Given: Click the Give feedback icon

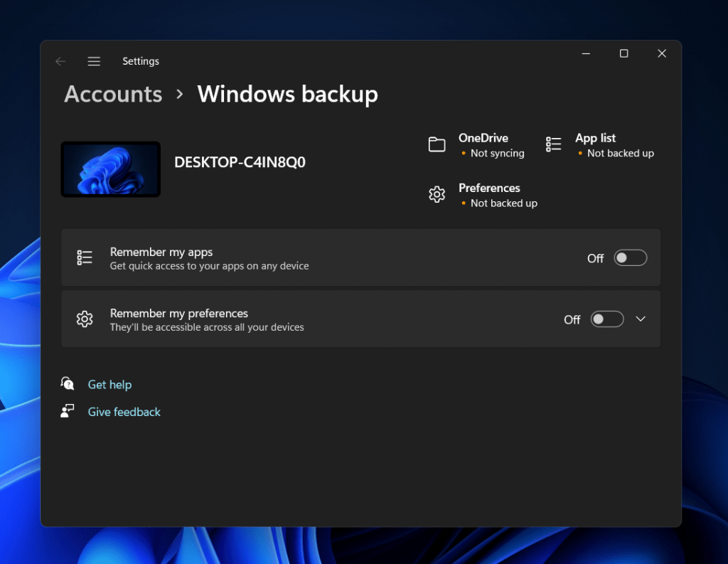Looking at the screenshot, I should point(67,410).
